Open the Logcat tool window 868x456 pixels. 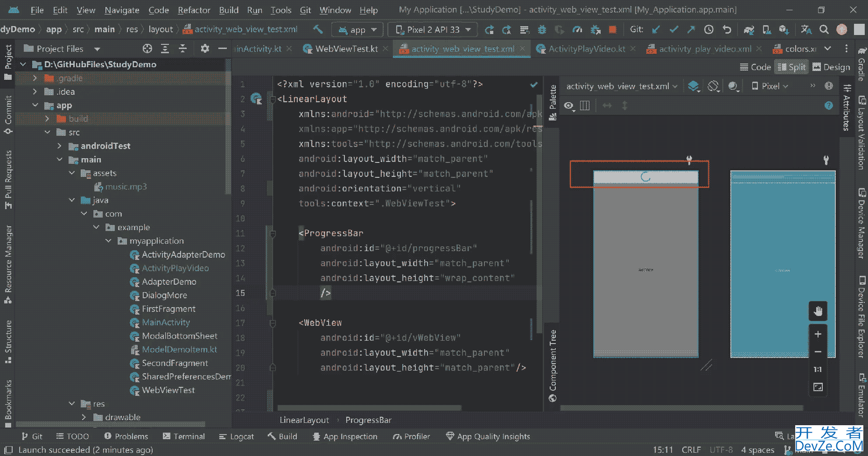tap(237, 436)
